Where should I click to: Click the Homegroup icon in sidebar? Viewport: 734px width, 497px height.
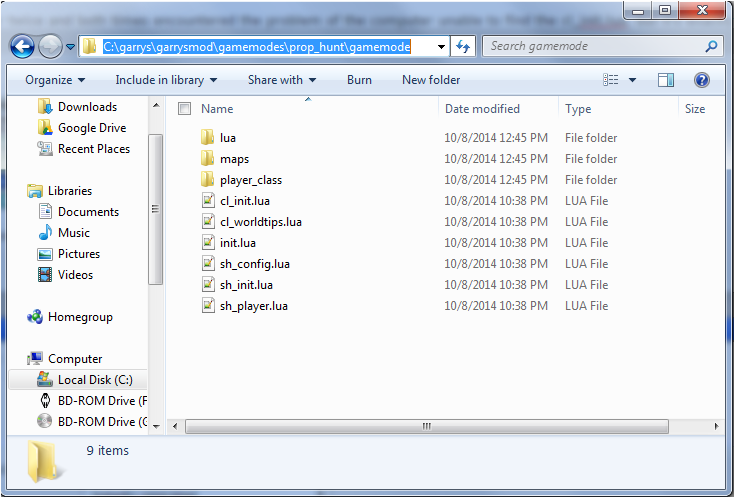36,317
